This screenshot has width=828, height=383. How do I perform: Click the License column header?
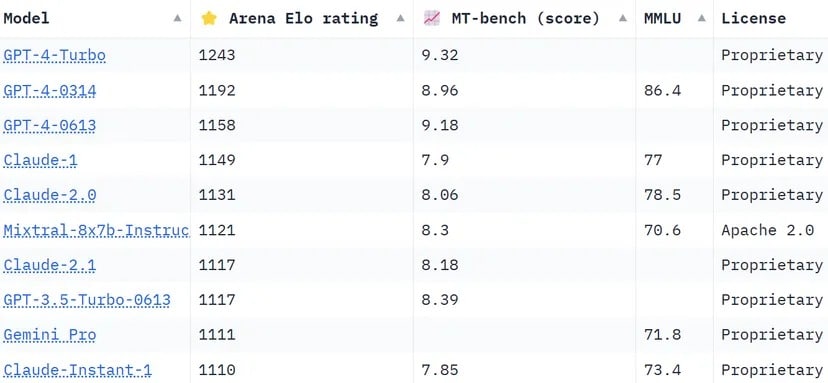tap(754, 18)
